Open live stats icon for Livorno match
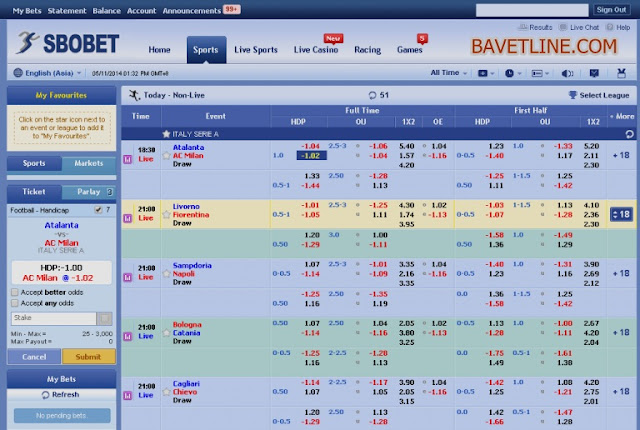Viewport: 640px width, 430px height. (x=128, y=218)
